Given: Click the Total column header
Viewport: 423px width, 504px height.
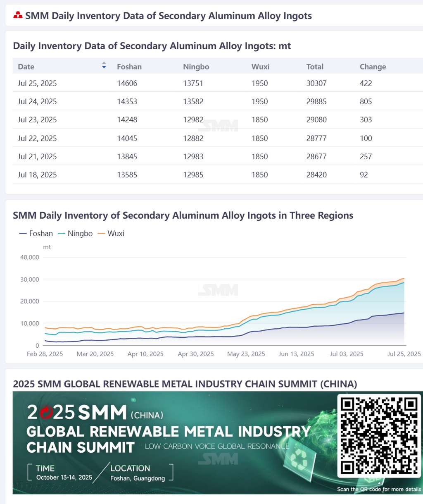Looking at the screenshot, I should click(315, 67).
